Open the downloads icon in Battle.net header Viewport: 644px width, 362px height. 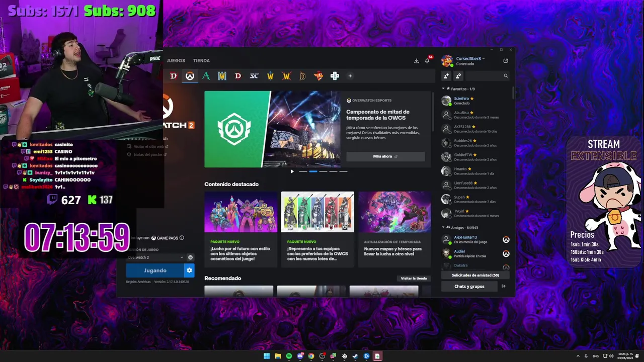[x=417, y=61]
